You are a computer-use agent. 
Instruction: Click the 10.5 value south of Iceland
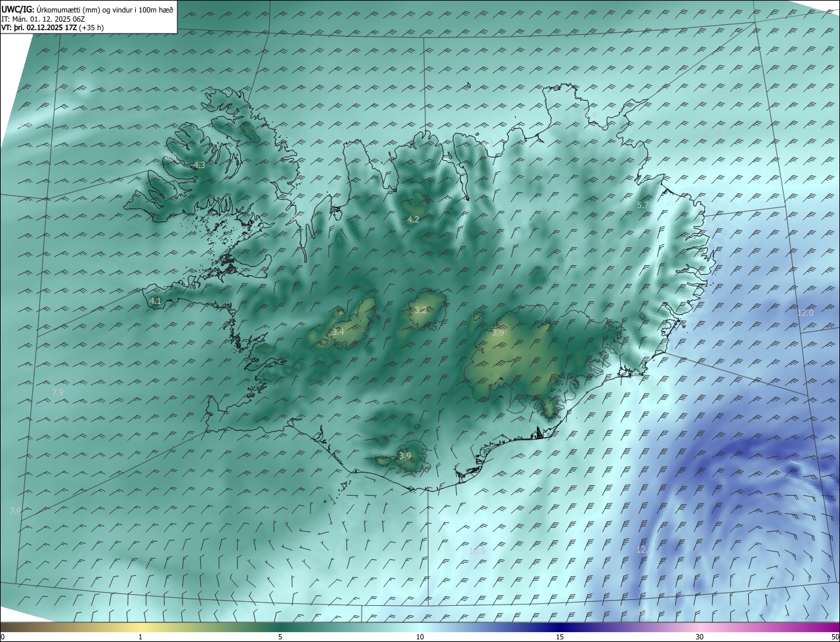pyautogui.click(x=477, y=551)
